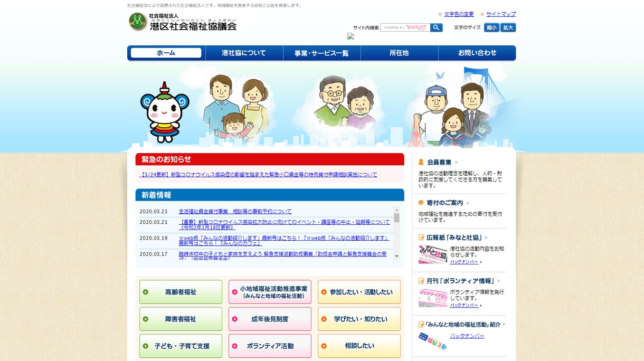
Task: Click pink arrow icon on ボランティア活動
Action: [x=235, y=346]
